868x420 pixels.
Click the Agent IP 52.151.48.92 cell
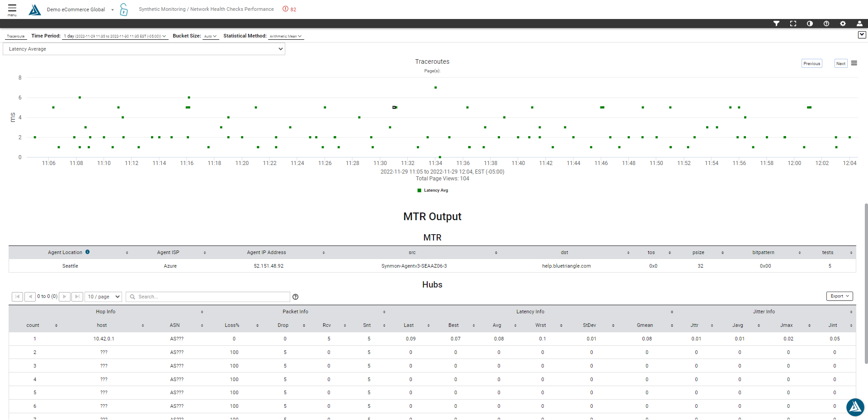pyautogui.click(x=269, y=266)
